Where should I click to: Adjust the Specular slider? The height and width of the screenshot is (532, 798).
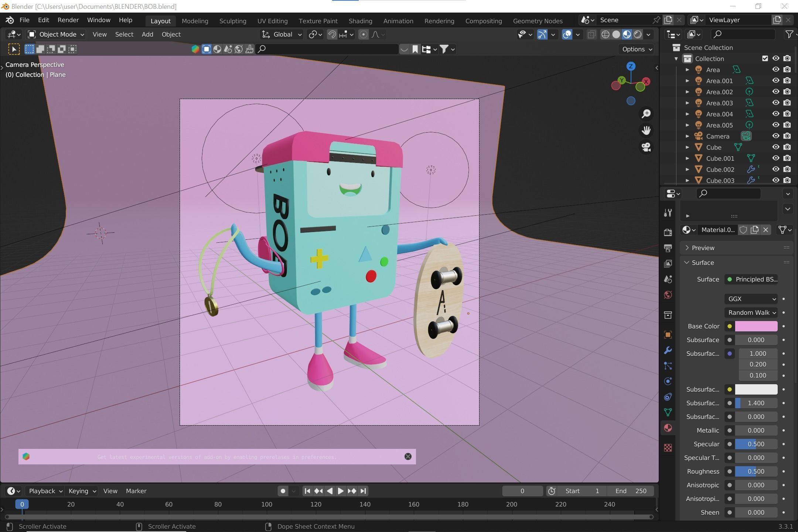pos(756,444)
